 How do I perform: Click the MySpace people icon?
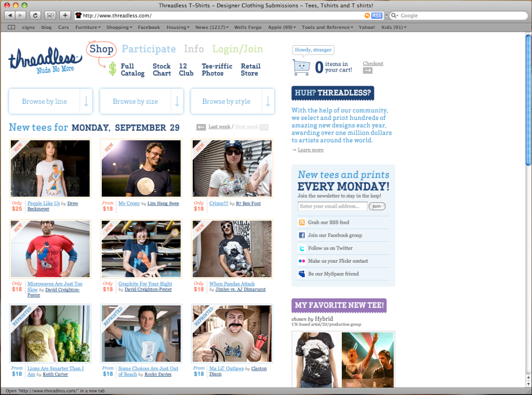pyautogui.click(x=302, y=274)
